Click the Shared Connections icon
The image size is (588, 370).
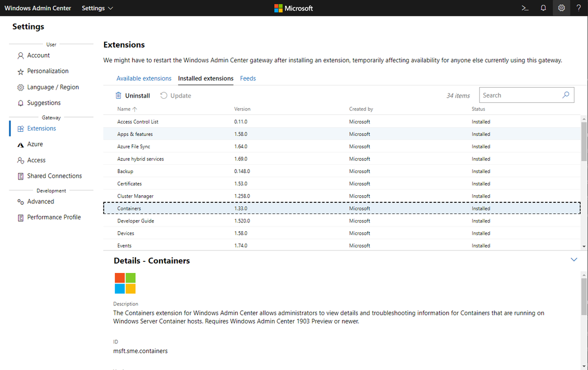click(x=21, y=176)
